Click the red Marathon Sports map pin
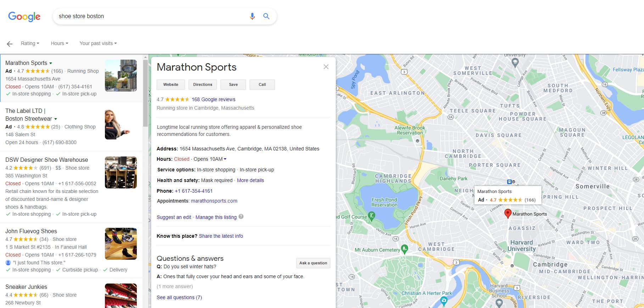 [508, 213]
